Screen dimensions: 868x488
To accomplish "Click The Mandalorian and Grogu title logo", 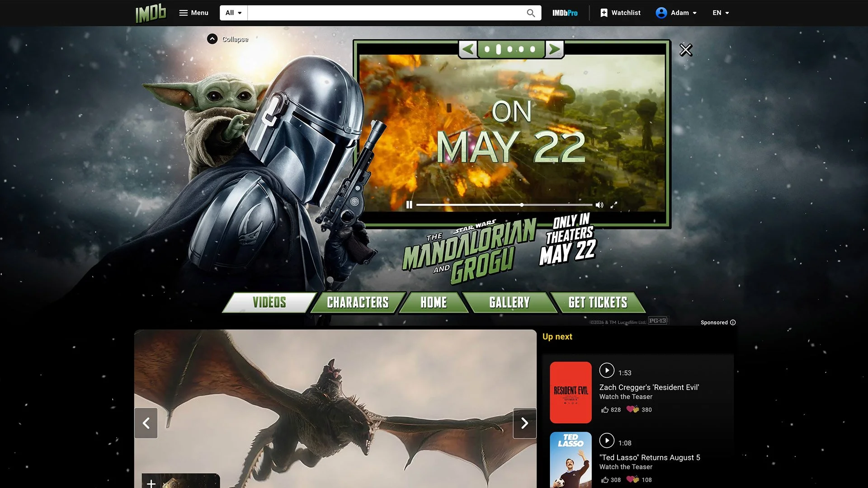I will [x=470, y=252].
